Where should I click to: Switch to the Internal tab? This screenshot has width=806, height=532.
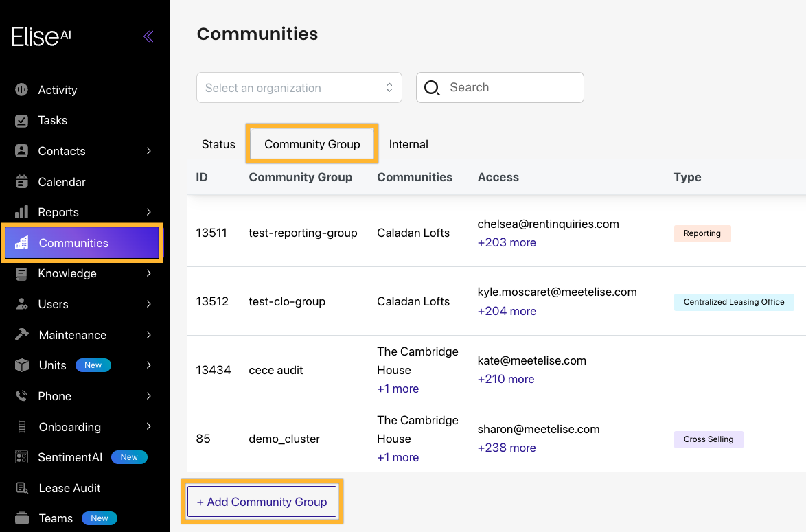[408, 144]
